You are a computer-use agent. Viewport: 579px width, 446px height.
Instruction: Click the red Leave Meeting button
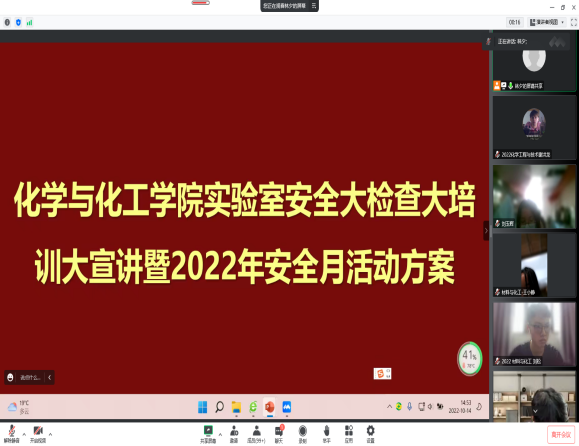tap(561, 435)
